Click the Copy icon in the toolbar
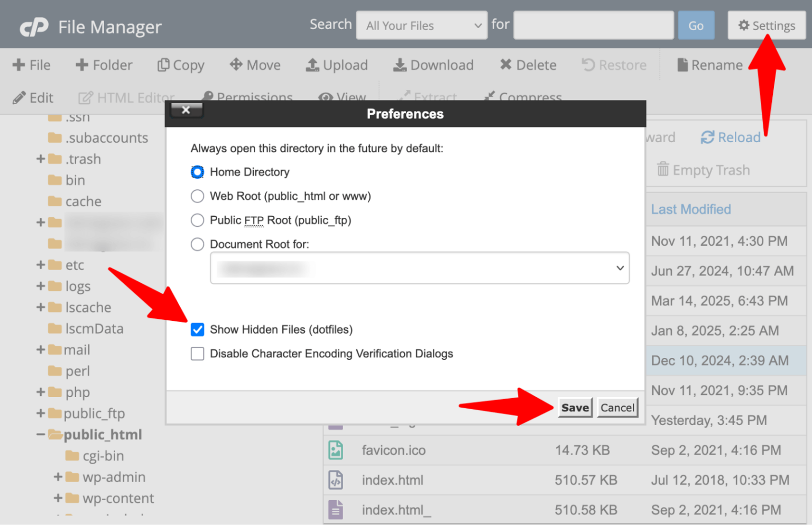Screen dimensions: 812x525 [181, 65]
